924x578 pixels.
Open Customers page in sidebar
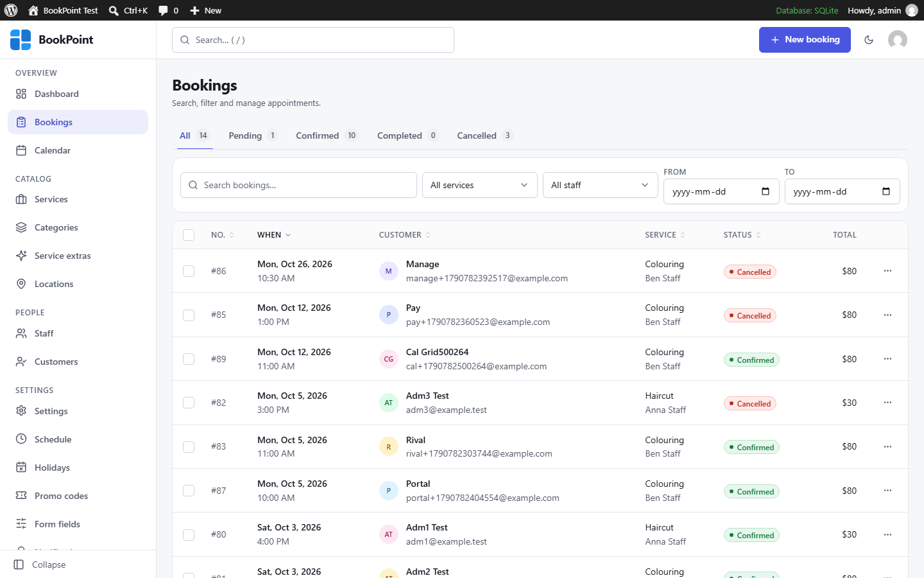pos(78,362)
